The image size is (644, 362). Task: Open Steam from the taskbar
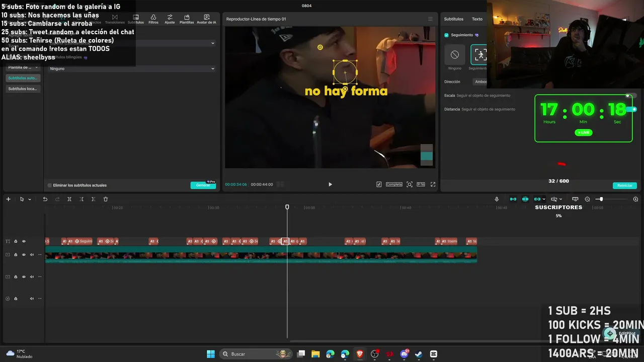(x=419, y=354)
